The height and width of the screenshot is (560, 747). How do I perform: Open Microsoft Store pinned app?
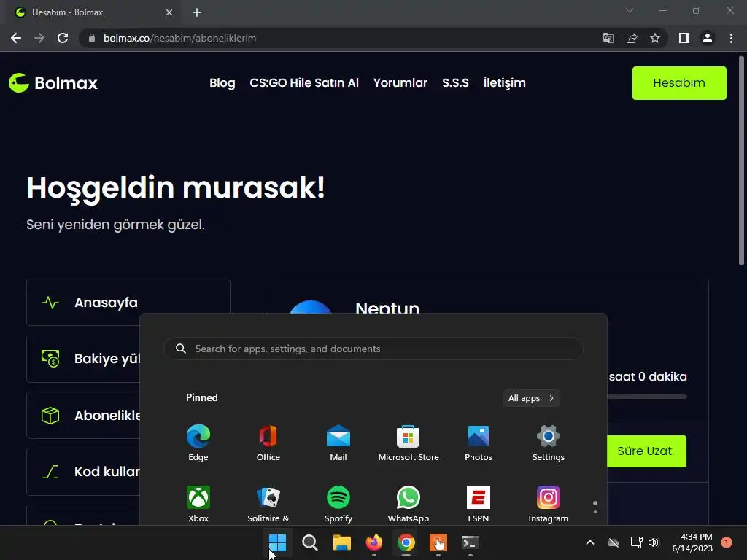(x=409, y=443)
